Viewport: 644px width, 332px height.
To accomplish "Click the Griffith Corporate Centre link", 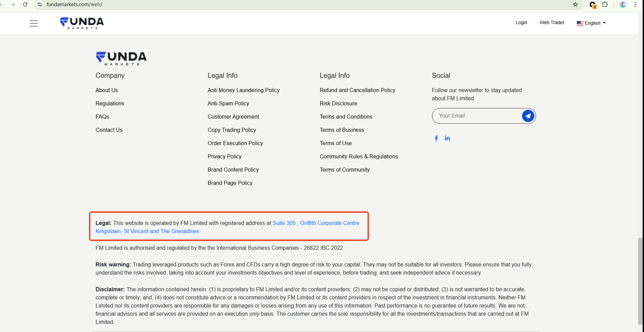I will [330, 223].
